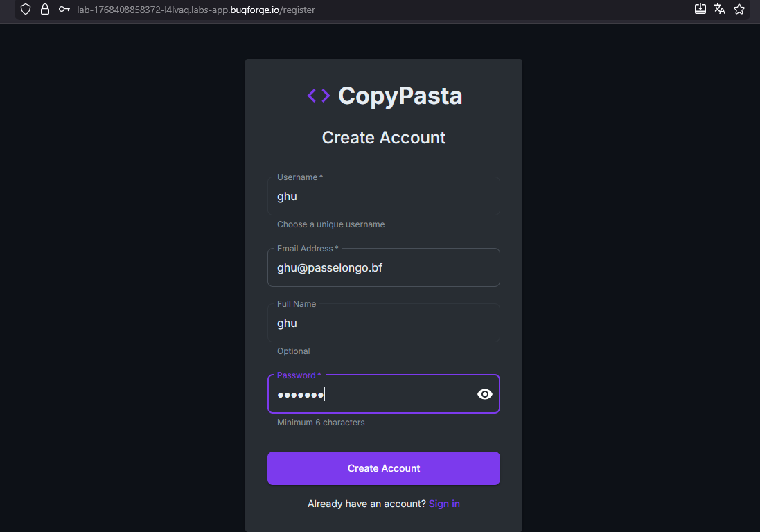Click the Username input field
The image size is (760, 532).
click(383, 196)
